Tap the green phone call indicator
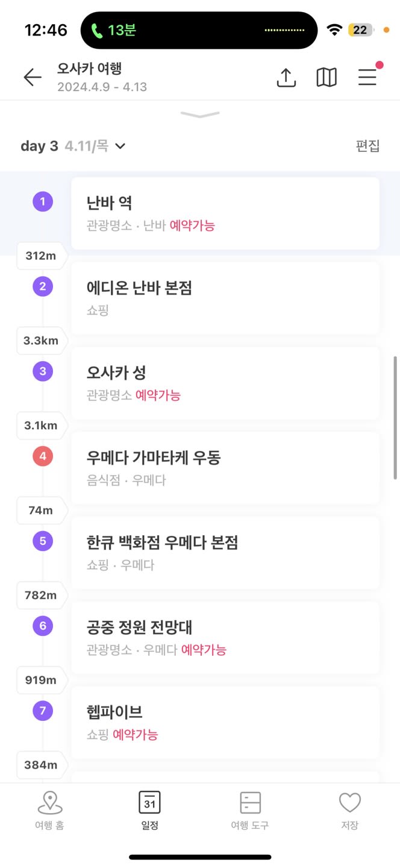The width and height of the screenshot is (400, 868). pyautogui.click(x=114, y=30)
